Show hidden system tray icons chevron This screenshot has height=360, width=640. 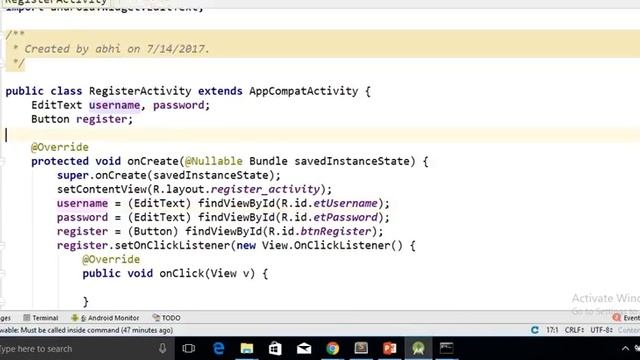(625, 348)
